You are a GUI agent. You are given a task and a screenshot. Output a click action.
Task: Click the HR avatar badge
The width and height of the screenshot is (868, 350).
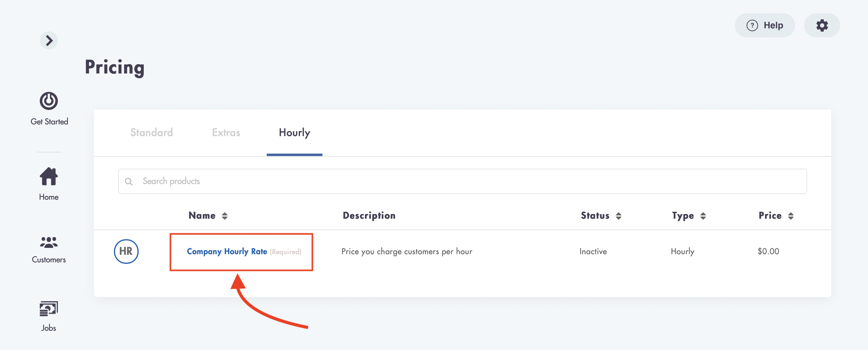click(x=126, y=251)
